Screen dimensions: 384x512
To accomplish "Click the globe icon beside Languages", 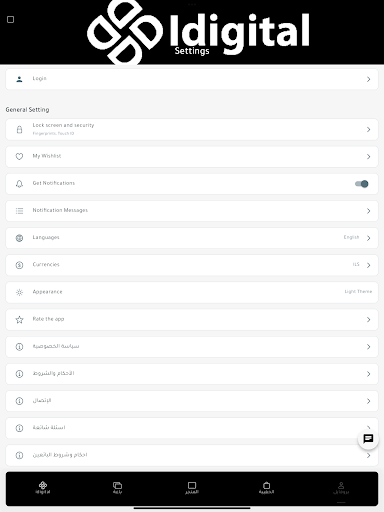I will (19, 238).
